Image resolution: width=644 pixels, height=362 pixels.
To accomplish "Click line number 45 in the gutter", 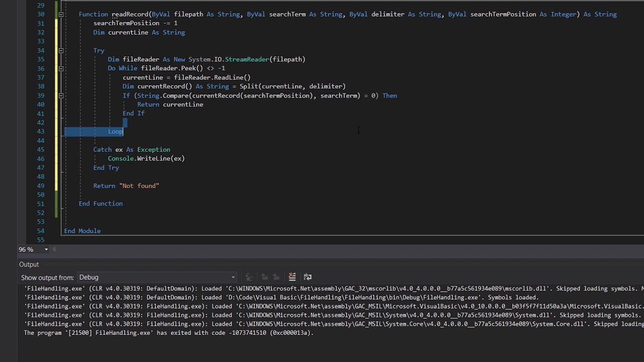I will [40, 150].
